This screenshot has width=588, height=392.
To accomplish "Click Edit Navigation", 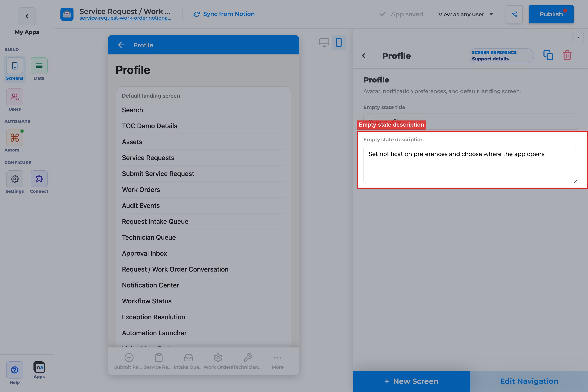I will [529, 381].
